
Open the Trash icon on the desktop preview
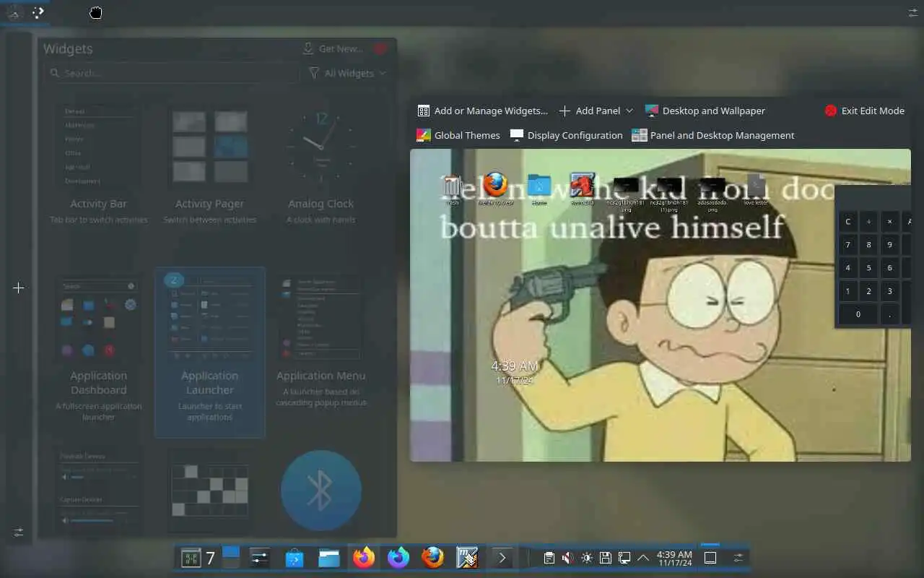coord(453,187)
